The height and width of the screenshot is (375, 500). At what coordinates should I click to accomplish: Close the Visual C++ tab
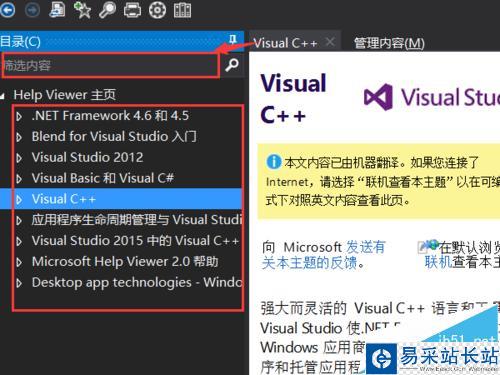pos(330,42)
